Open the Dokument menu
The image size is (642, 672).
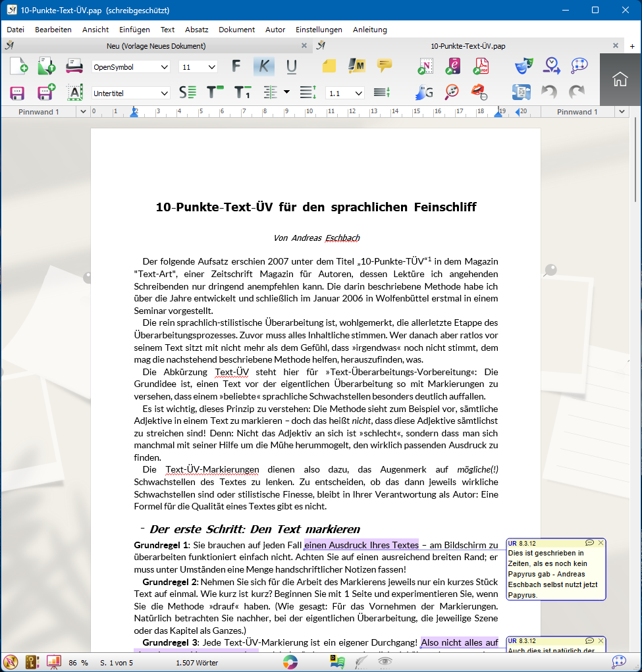coord(237,30)
